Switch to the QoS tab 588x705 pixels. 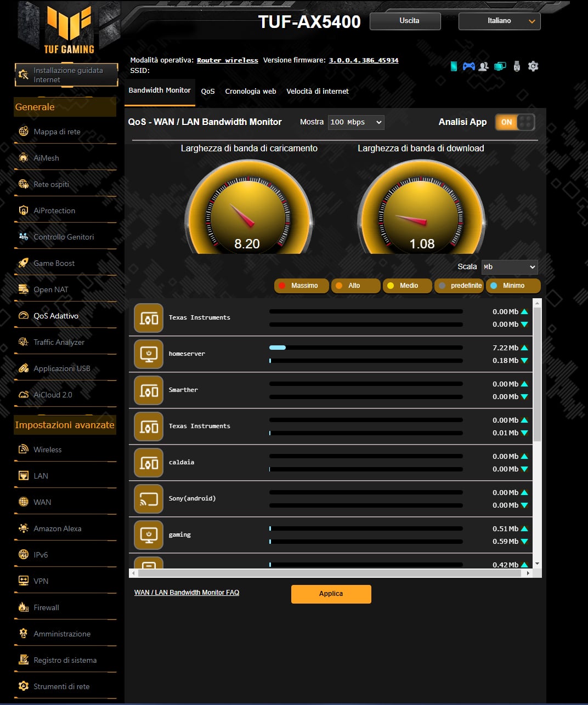point(208,92)
